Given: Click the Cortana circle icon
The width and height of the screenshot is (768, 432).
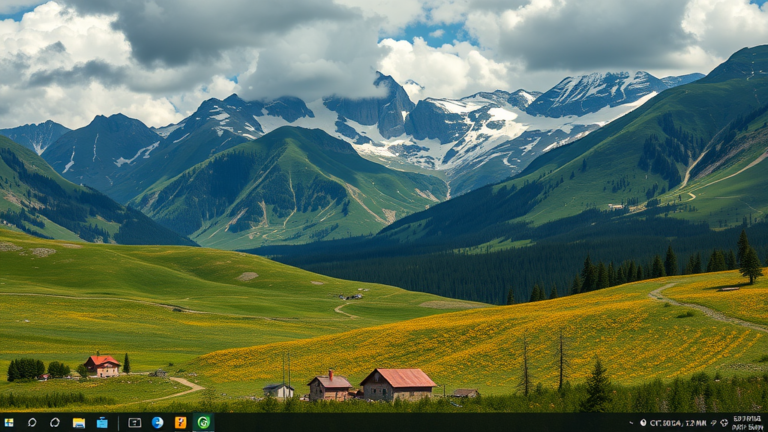Looking at the screenshot, I should click(55, 423).
